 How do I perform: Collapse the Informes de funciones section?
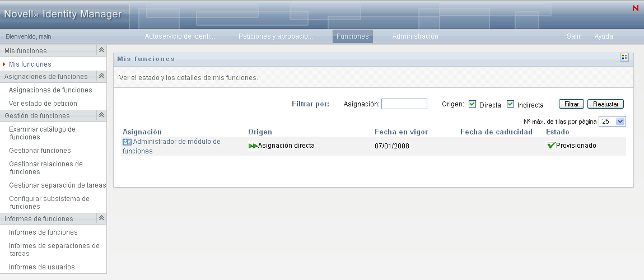[x=101, y=218]
